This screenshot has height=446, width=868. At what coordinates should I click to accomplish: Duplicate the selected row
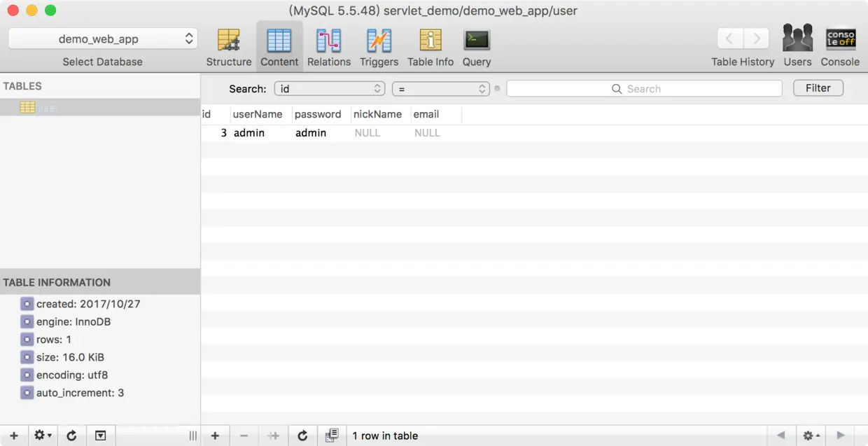point(273,435)
